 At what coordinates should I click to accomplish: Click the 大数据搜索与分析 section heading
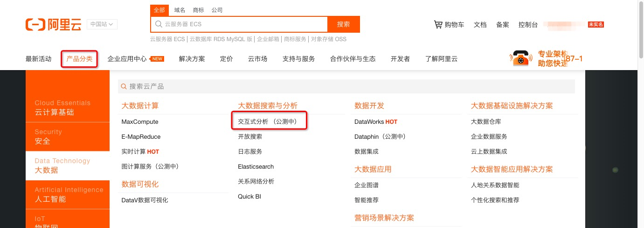(x=268, y=106)
